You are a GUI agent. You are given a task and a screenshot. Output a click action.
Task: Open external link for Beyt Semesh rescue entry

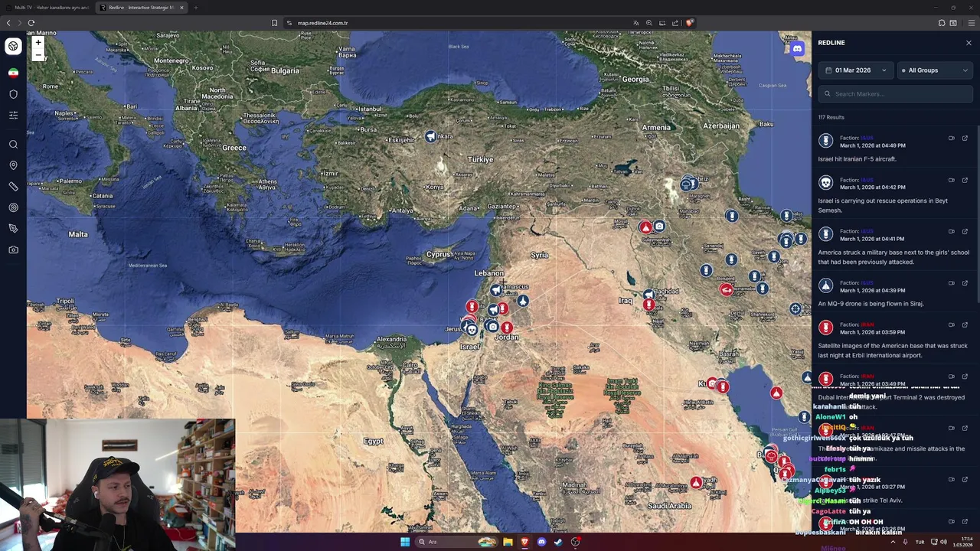[x=965, y=181]
